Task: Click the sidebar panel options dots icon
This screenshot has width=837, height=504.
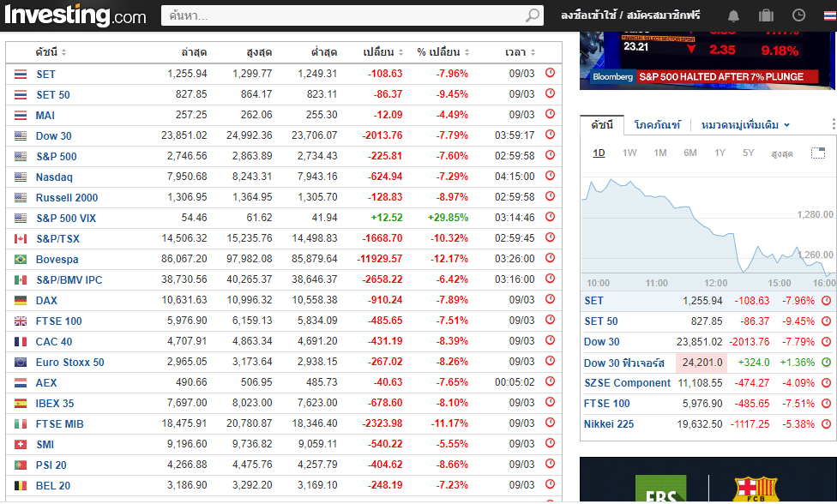Action: (834, 124)
